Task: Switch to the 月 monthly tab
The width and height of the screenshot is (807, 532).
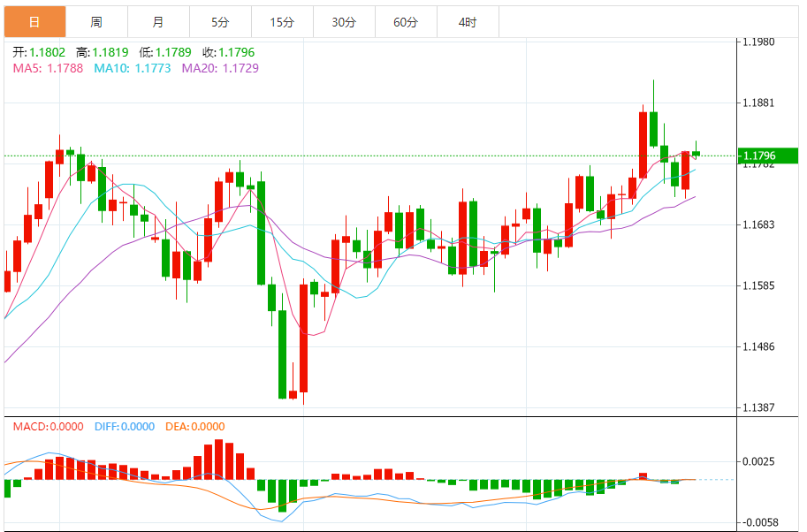Action: coord(158,22)
